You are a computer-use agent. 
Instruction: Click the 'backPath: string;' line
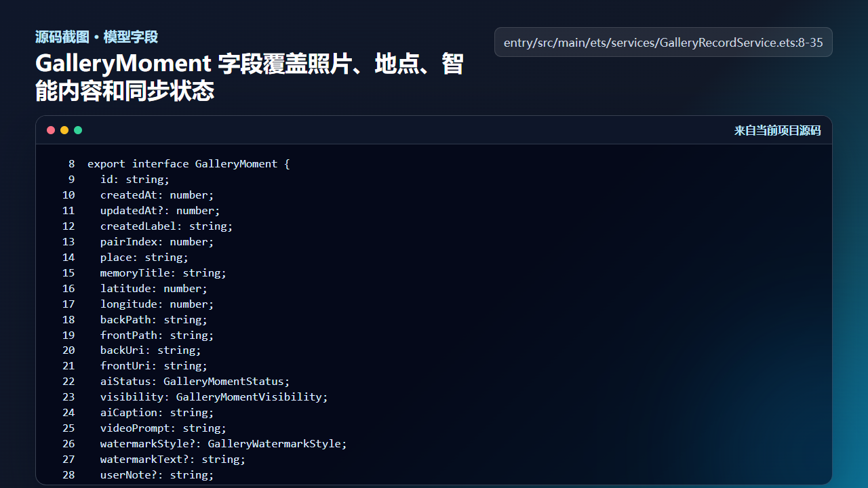point(154,320)
